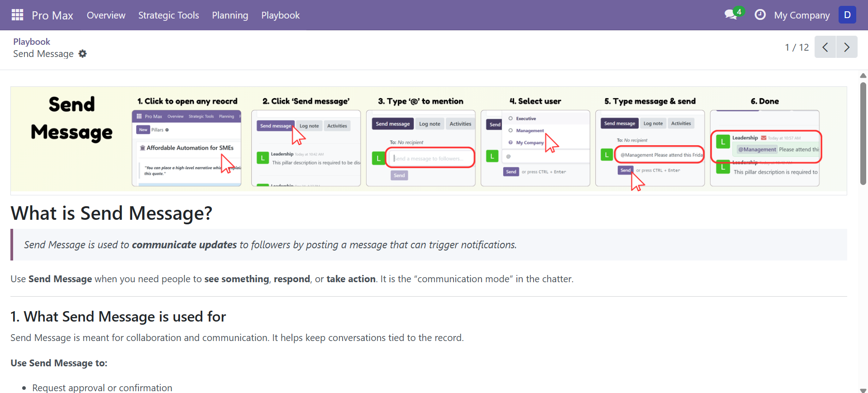Open the Strategic Tools menu
868x393 pixels.
tap(168, 15)
